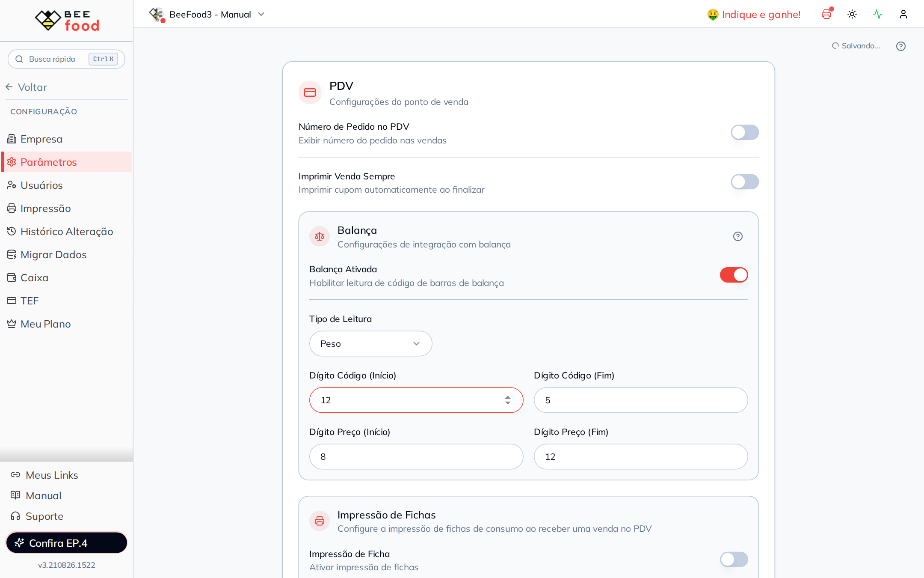
Task: Select the Parâmetros menu item
Action: (67, 162)
